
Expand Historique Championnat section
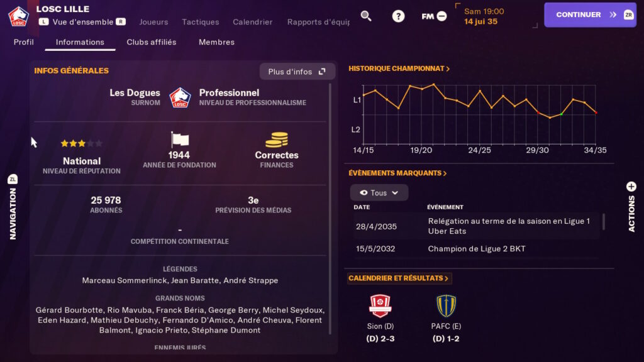point(399,69)
